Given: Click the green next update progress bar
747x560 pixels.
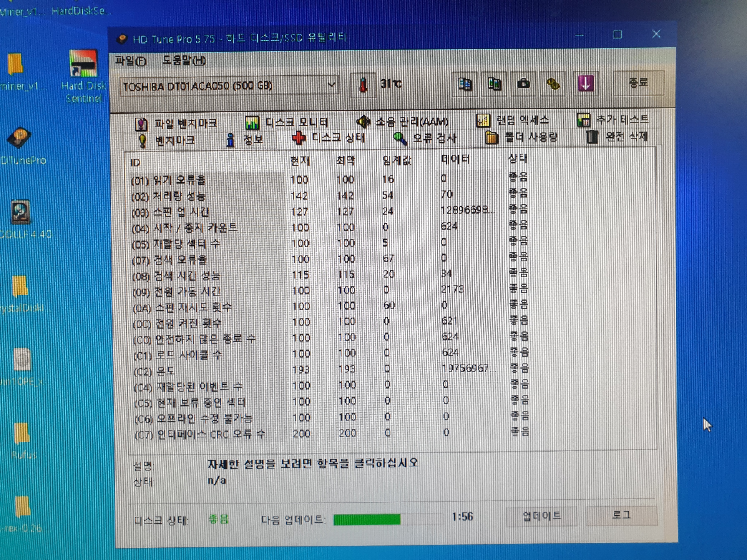Looking at the screenshot, I should point(388,519).
